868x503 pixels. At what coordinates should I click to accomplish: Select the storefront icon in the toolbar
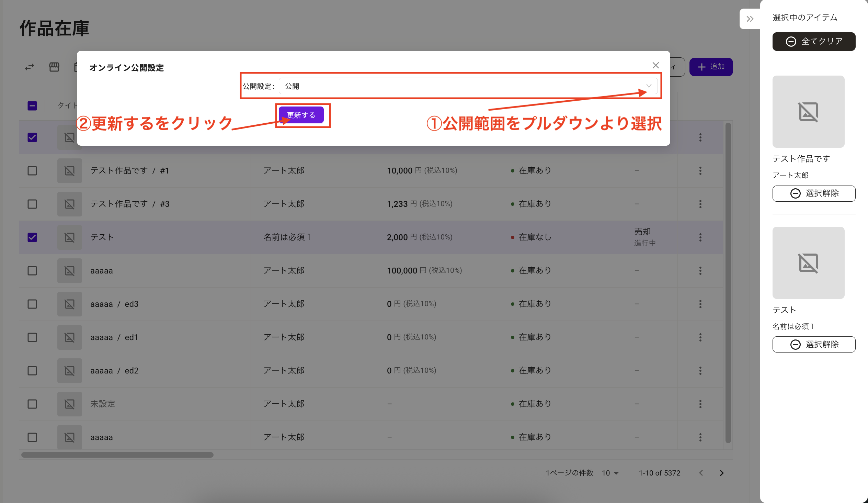pyautogui.click(x=54, y=67)
